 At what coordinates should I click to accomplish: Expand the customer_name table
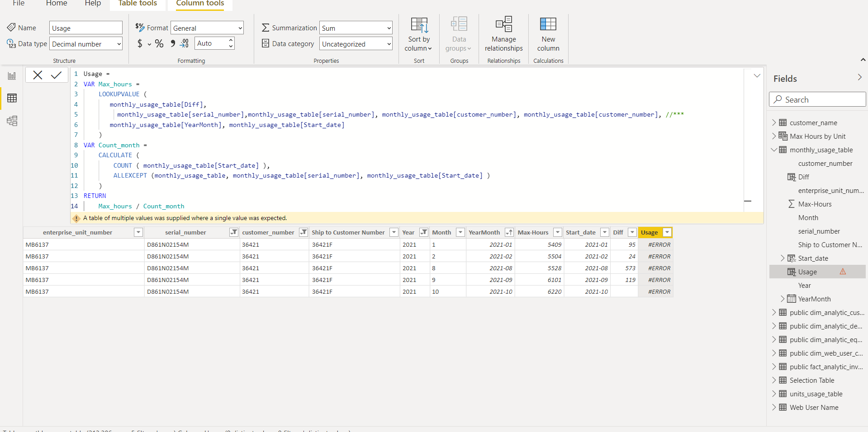(x=774, y=122)
